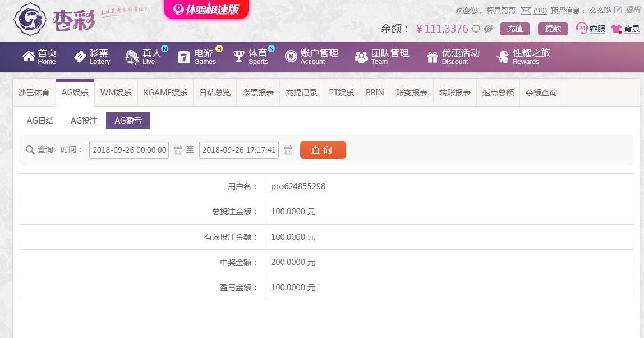Switch to the AG日结 sub-tab

point(40,121)
